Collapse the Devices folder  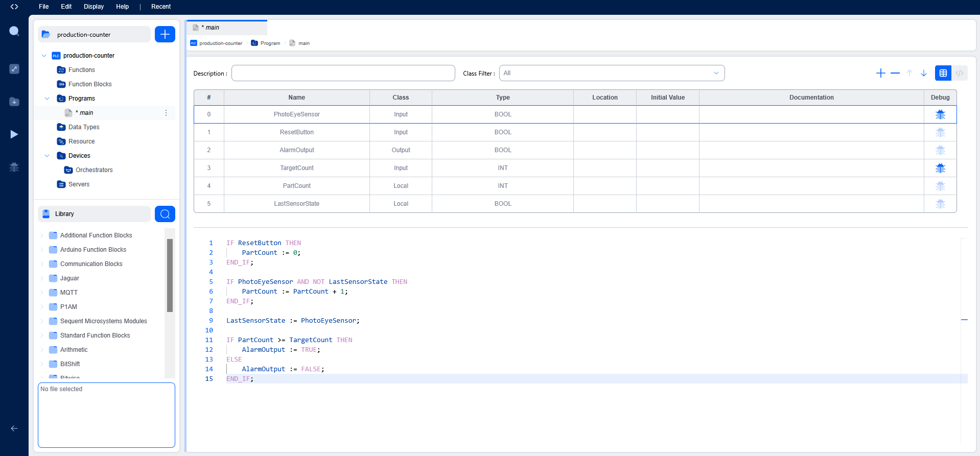(47, 156)
